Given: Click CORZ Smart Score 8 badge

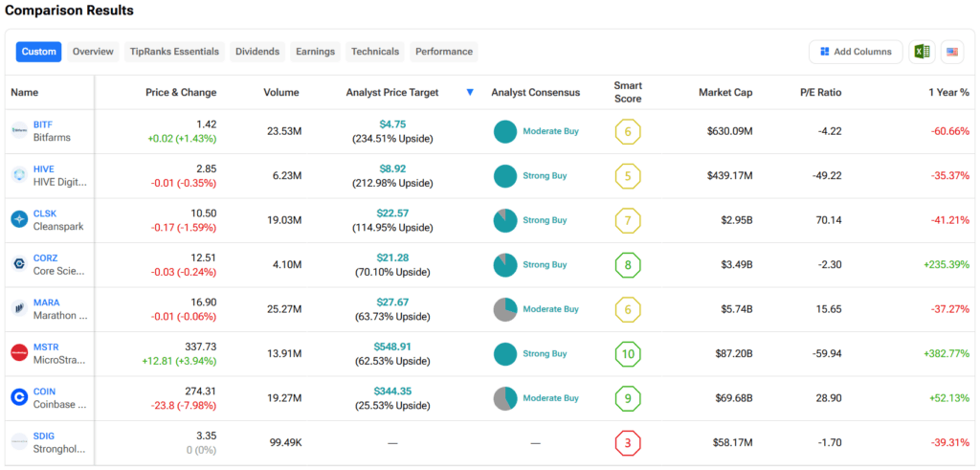Looking at the screenshot, I should (x=628, y=264).
